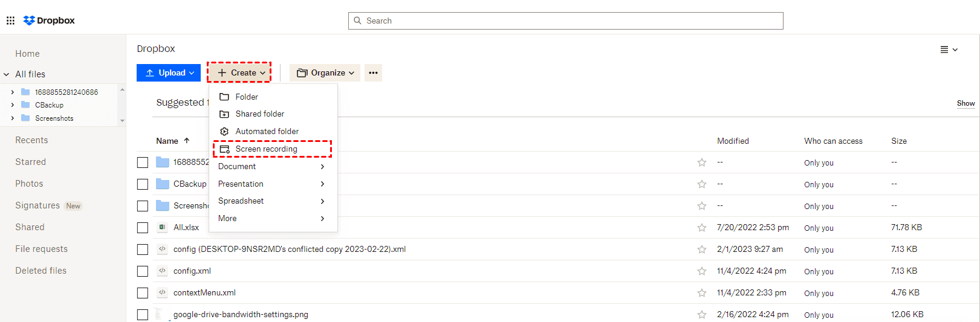Image resolution: width=980 pixels, height=322 pixels.
Task: Expand the 1688855281240686 tree folder
Action: tap(12, 92)
